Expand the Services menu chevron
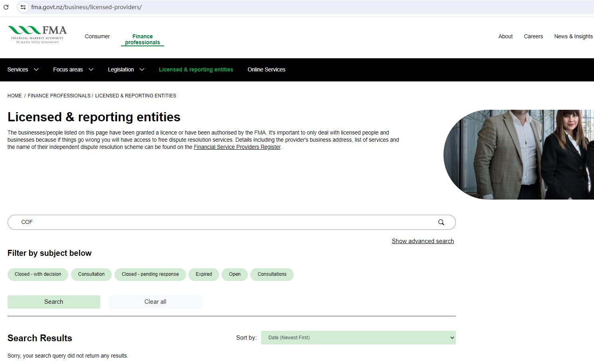 pyautogui.click(x=36, y=69)
